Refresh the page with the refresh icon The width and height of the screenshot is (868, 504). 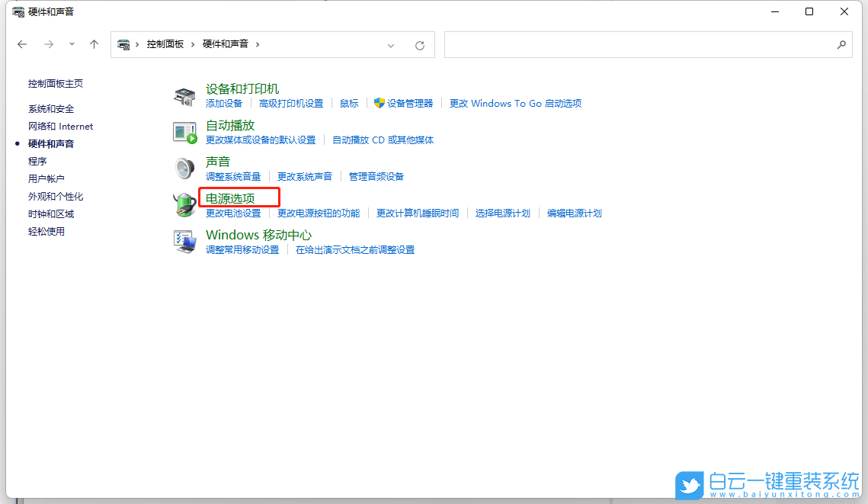(x=420, y=44)
